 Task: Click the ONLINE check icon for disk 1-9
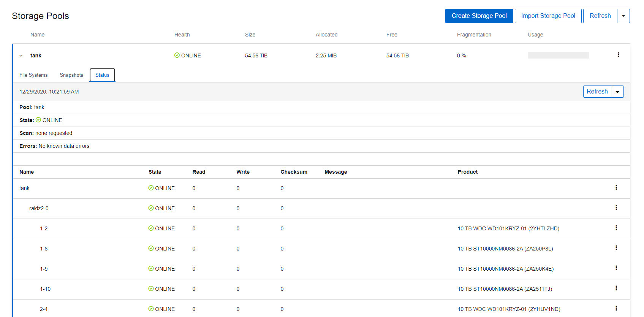(x=151, y=268)
